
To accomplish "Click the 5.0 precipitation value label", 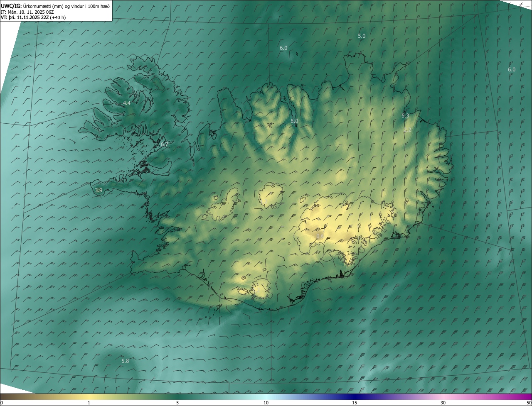I will click(x=362, y=36).
